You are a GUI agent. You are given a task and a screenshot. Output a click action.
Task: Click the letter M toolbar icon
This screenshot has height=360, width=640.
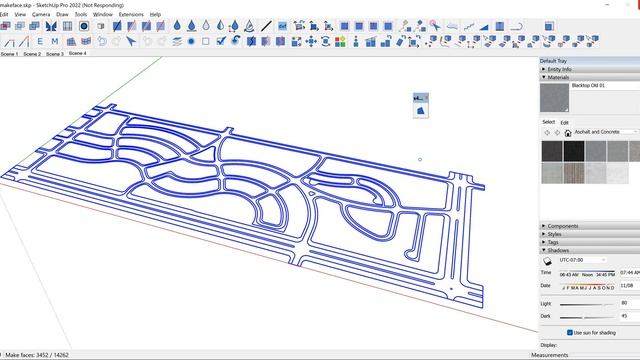tap(55, 41)
